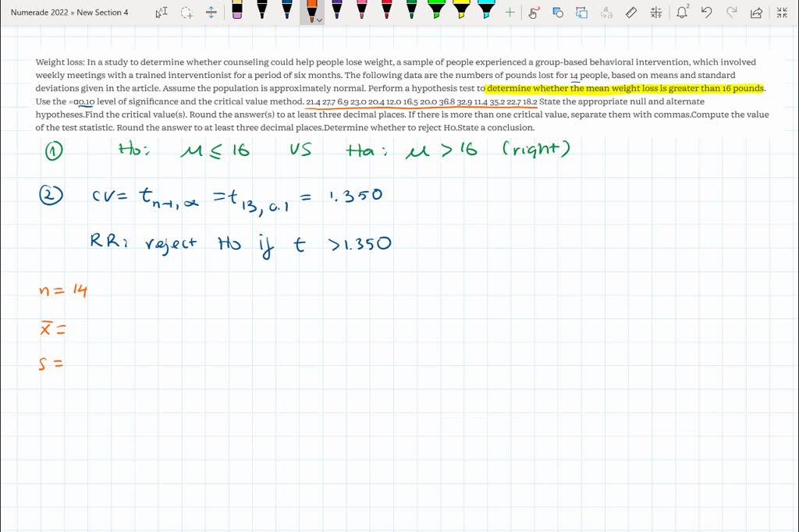799x532 pixels.
Task: Enable the Ruler tool
Action: pos(631,12)
